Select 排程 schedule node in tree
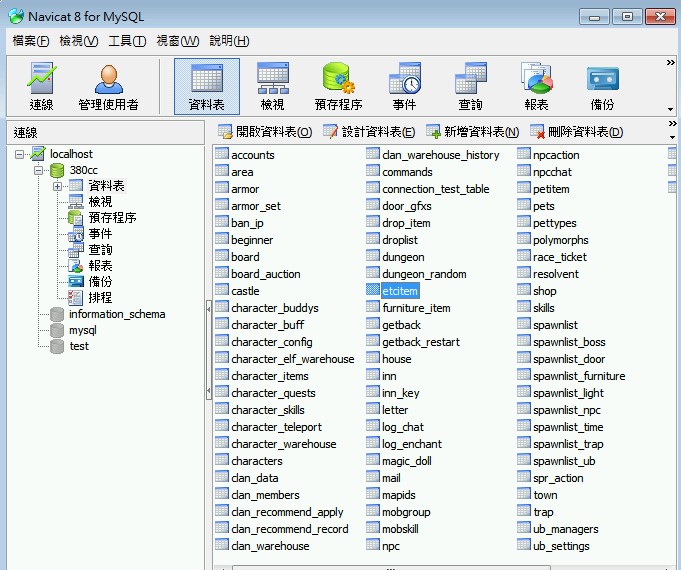The image size is (681, 570). tap(100, 298)
